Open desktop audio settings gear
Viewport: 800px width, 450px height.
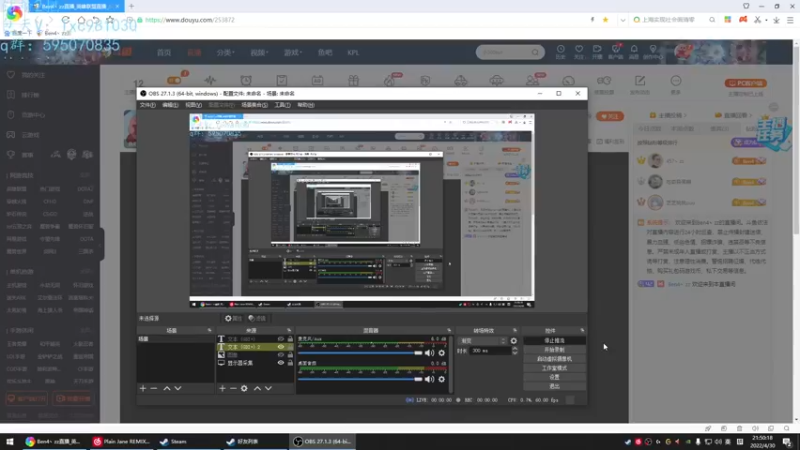coord(442,379)
